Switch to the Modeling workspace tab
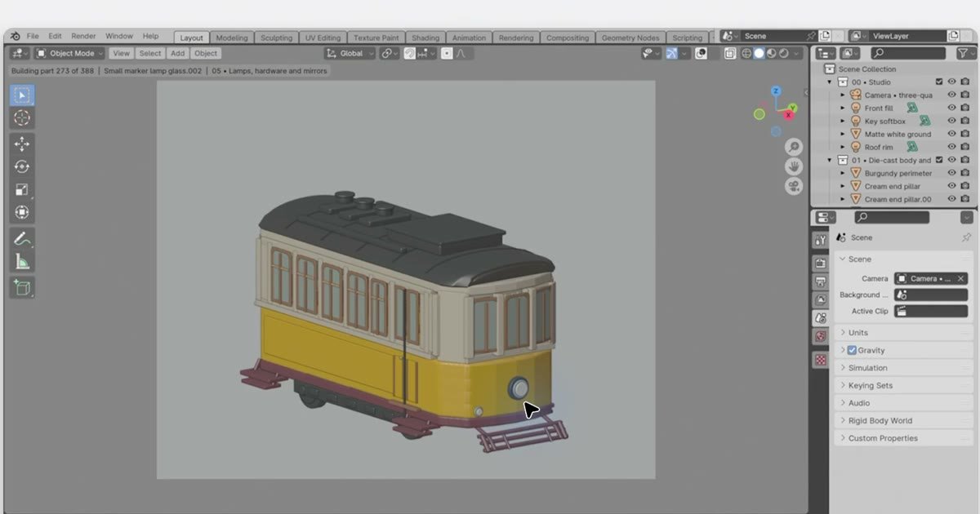 [x=232, y=38]
